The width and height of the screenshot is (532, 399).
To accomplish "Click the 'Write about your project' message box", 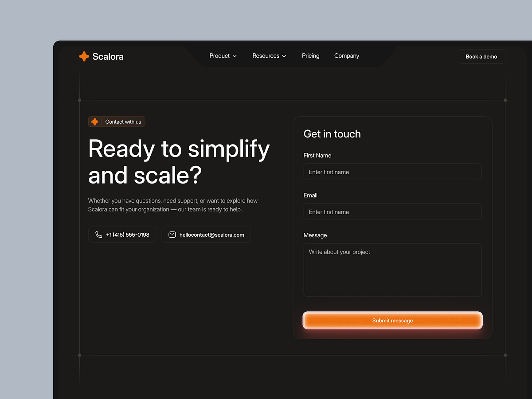I will click(392, 270).
